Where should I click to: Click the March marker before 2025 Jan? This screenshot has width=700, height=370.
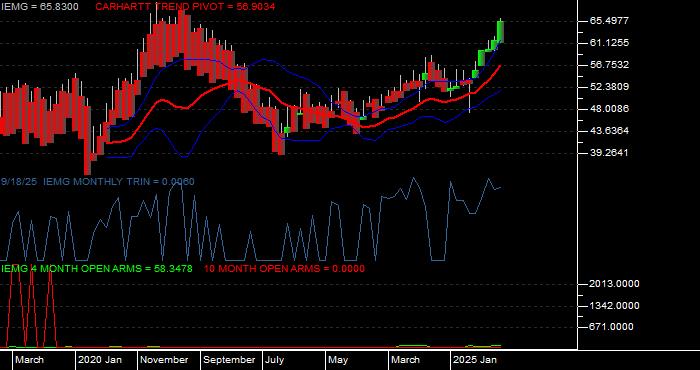point(405,360)
